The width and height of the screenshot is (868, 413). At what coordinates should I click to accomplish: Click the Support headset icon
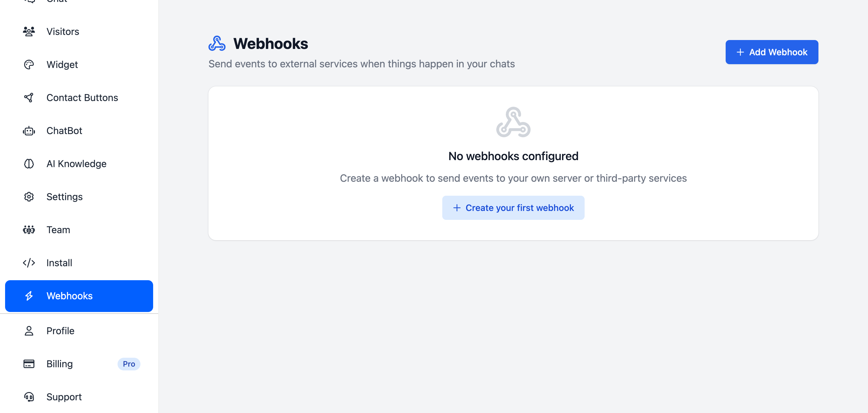coord(29,397)
